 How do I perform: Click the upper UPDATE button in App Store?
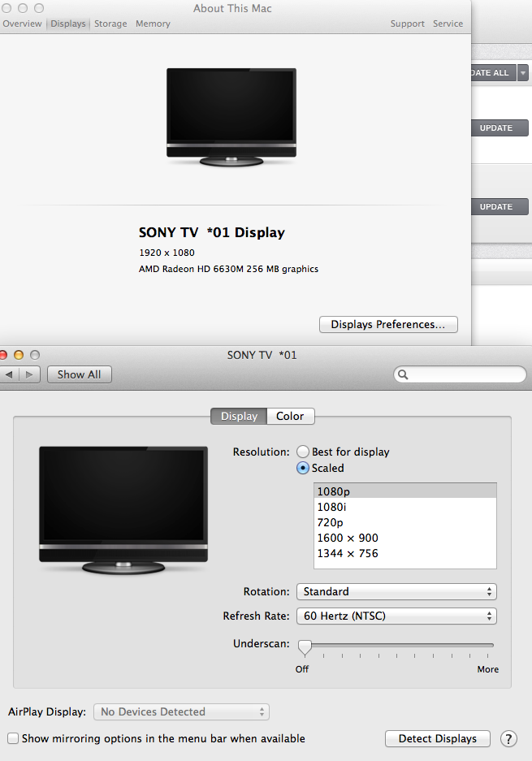point(500,128)
